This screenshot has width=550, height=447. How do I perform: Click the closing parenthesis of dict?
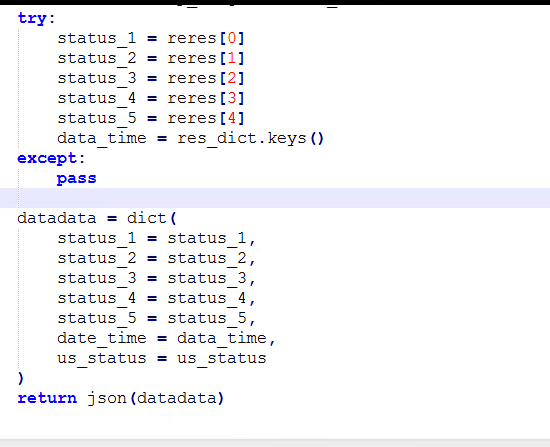[20, 379]
